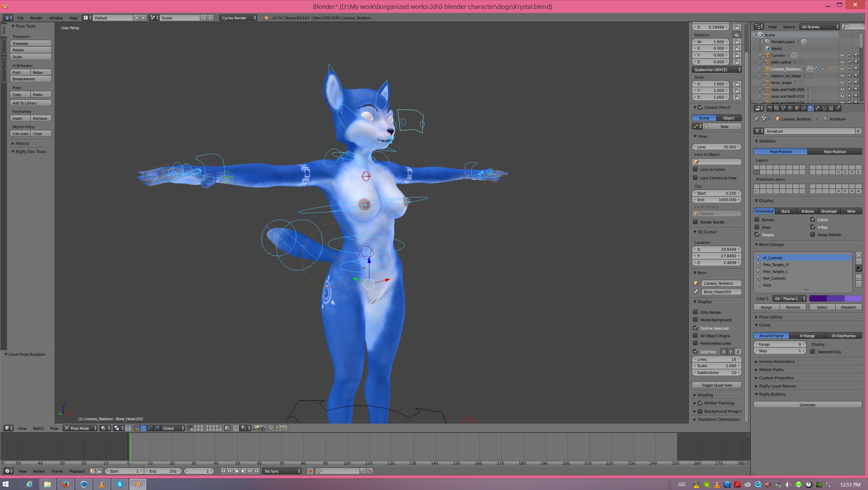Open the World properties globe tab
Screen dimensions: 868x490
[x=790, y=108]
